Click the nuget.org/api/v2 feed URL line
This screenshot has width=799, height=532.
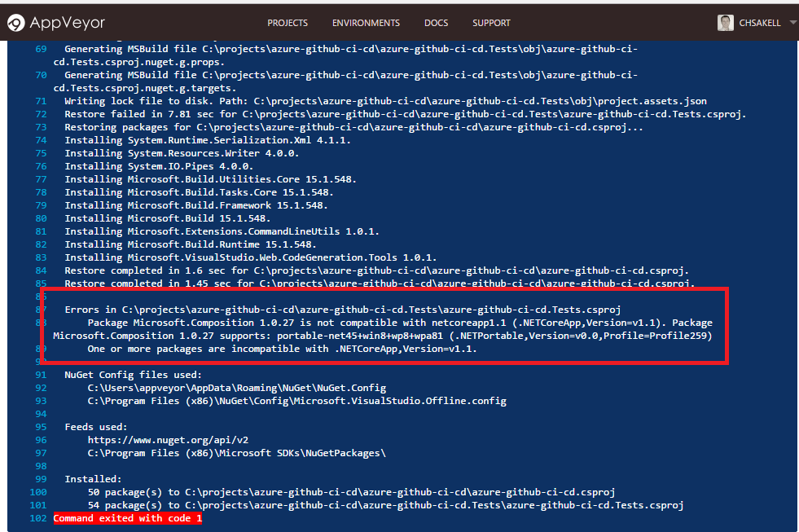[168, 440]
